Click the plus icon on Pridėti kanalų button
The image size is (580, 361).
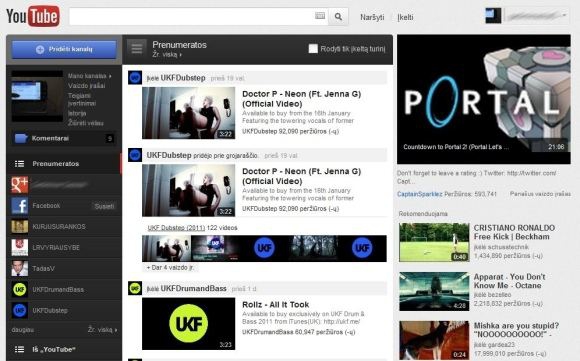click(40, 49)
